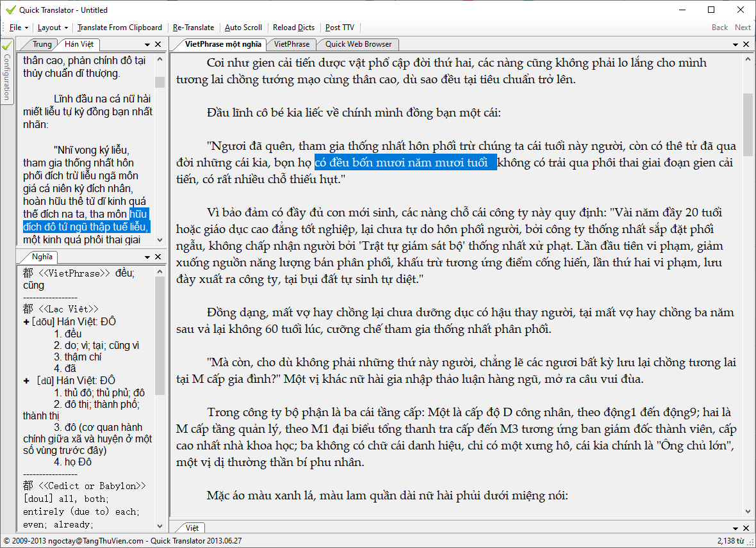Expand the Layout dropdown menu
This screenshot has height=548, width=756.
click(x=53, y=28)
